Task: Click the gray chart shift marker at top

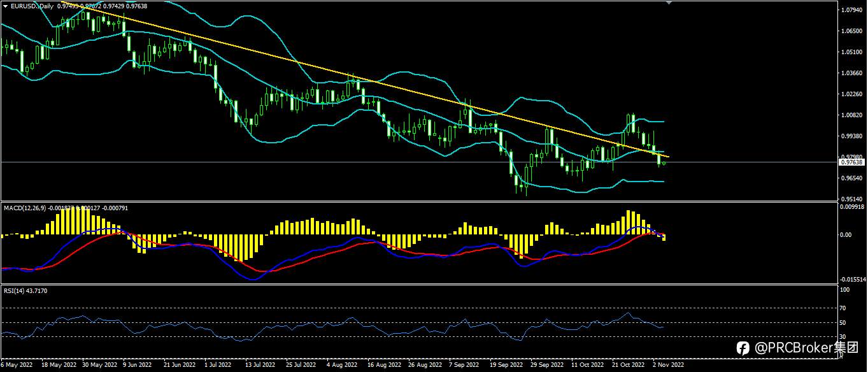Action: (668, 3)
